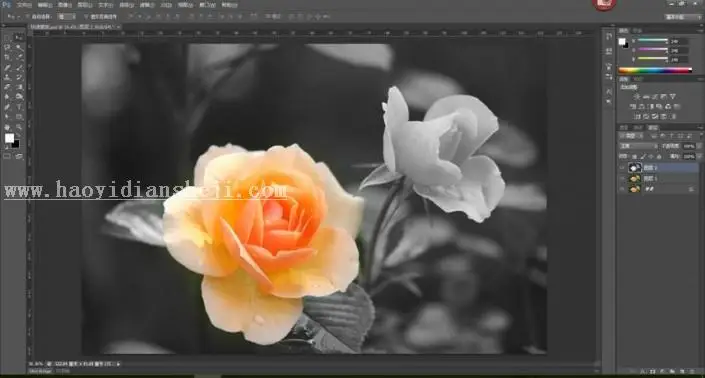Select the Gradient tool

click(x=19, y=87)
